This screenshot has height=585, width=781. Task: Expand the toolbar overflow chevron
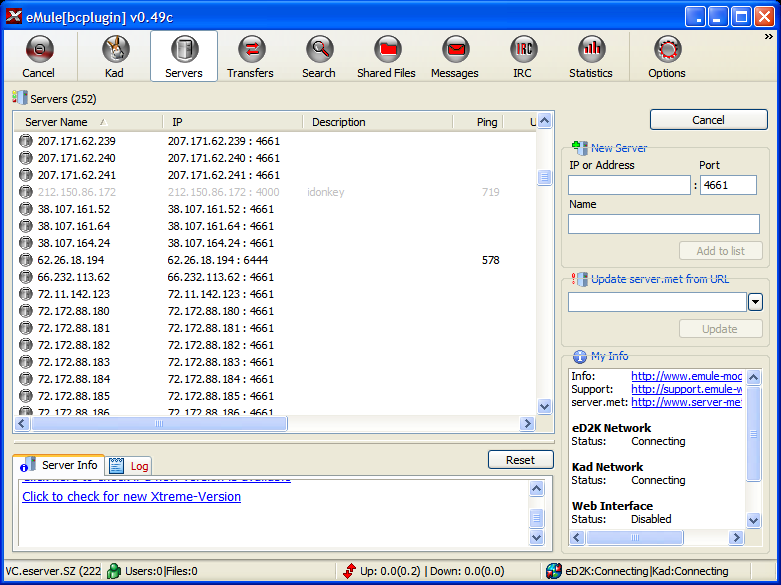[x=769, y=37]
